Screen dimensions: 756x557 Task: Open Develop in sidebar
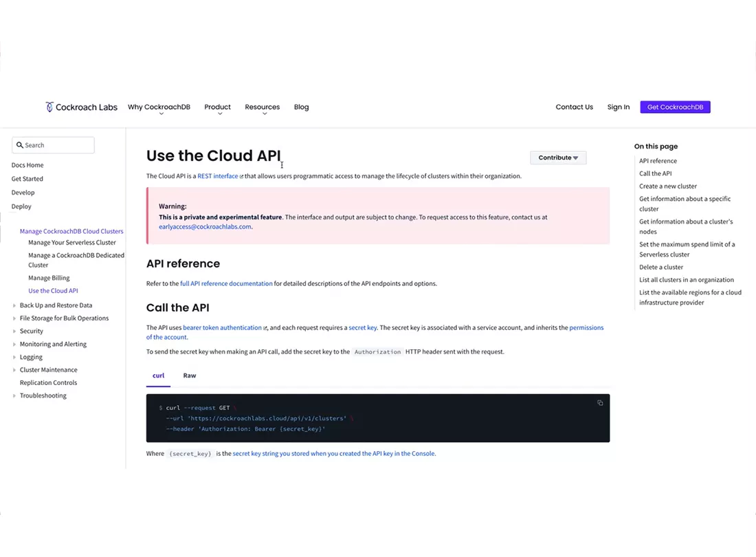pos(23,193)
